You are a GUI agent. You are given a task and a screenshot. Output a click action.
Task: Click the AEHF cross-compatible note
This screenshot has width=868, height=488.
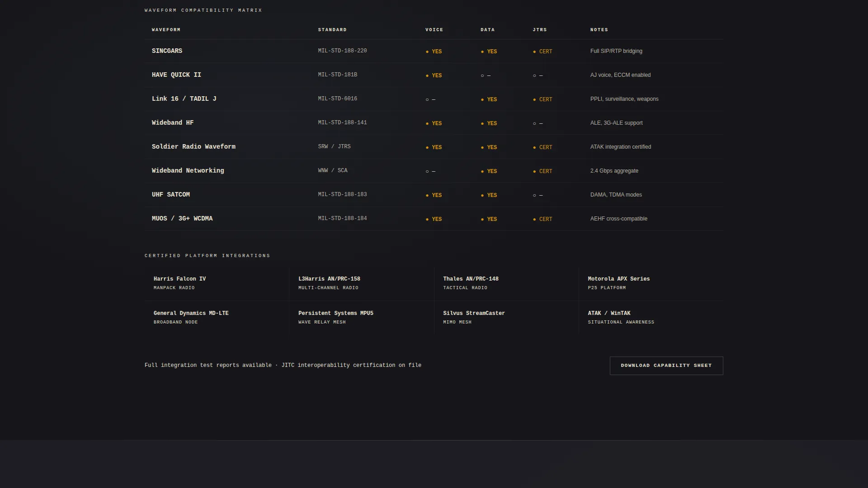[x=618, y=219]
